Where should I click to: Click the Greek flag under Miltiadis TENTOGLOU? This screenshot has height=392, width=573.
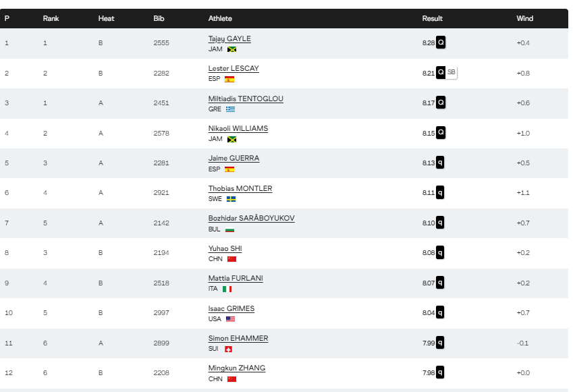(x=230, y=109)
